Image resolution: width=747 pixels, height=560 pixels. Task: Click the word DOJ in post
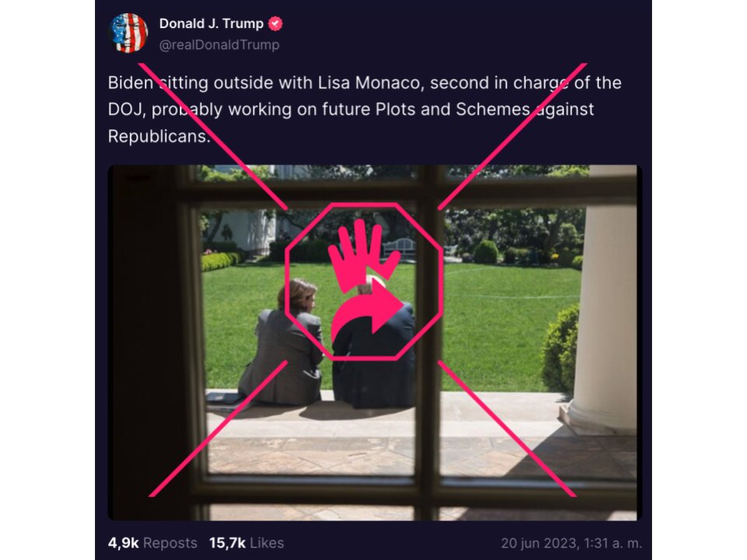pos(126,110)
